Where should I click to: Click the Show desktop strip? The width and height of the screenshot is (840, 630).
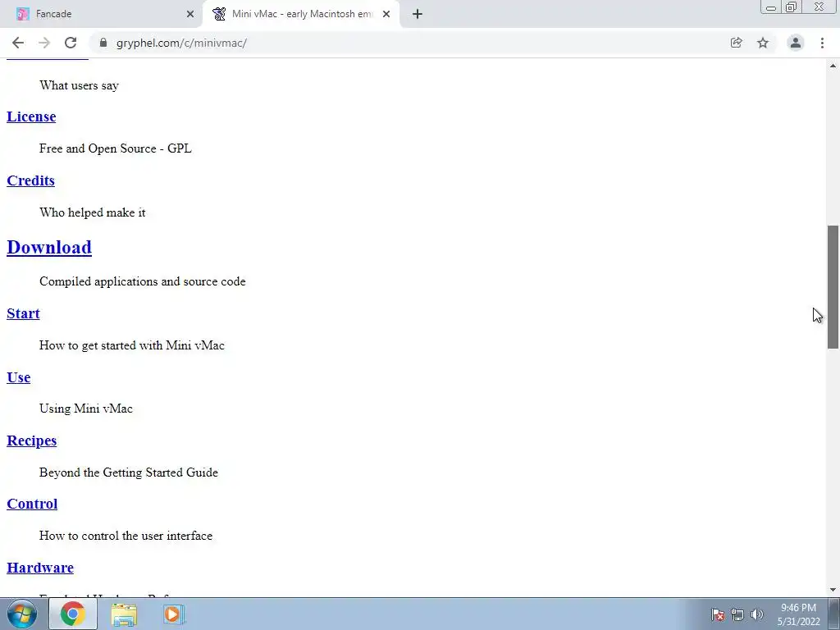(834, 614)
